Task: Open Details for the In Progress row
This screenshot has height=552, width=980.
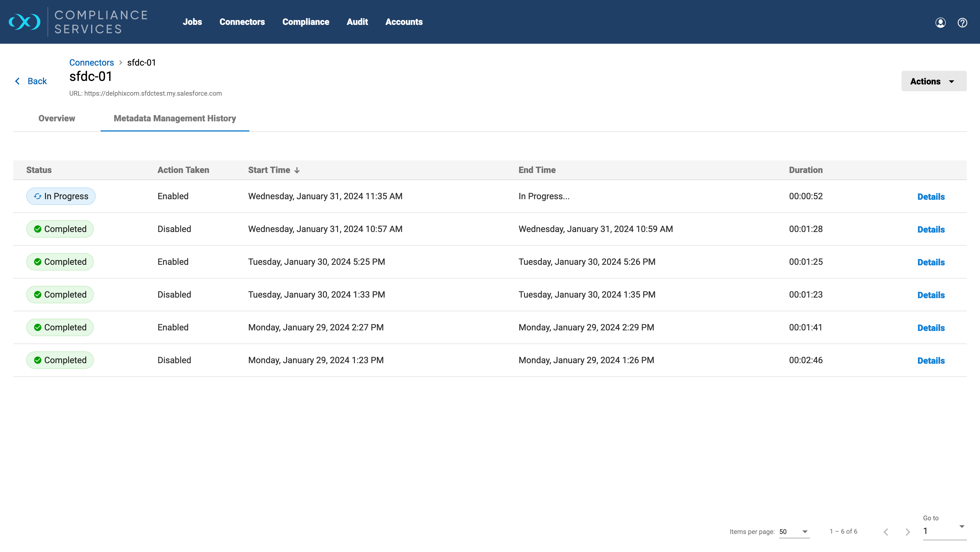Action: click(x=931, y=196)
